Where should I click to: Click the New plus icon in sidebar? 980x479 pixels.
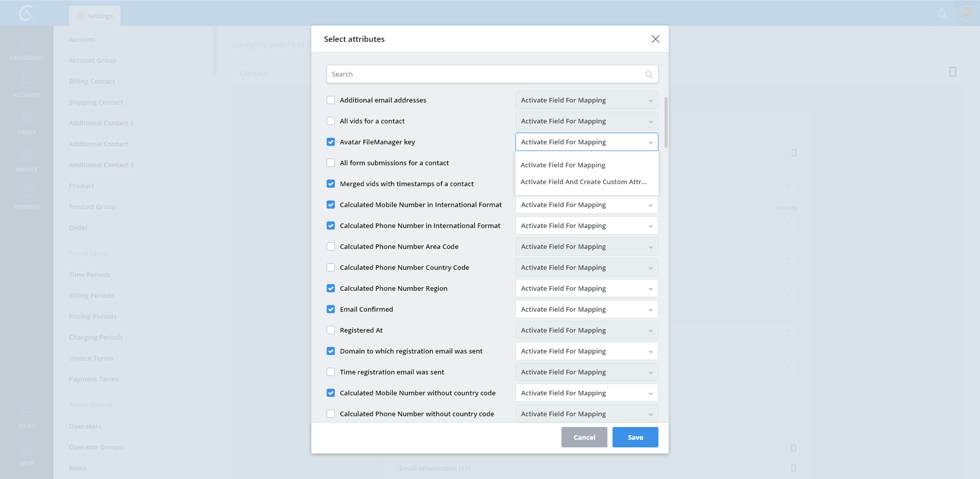pos(27,450)
